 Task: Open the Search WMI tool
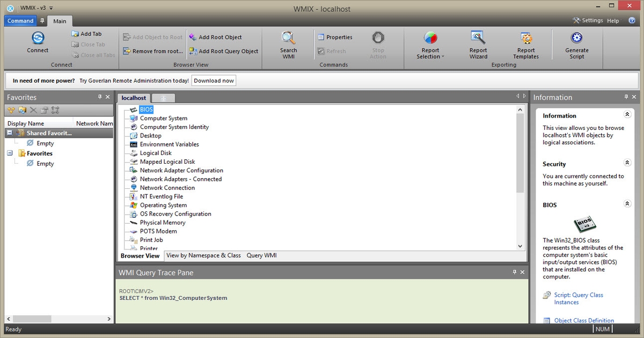click(x=288, y=38)
